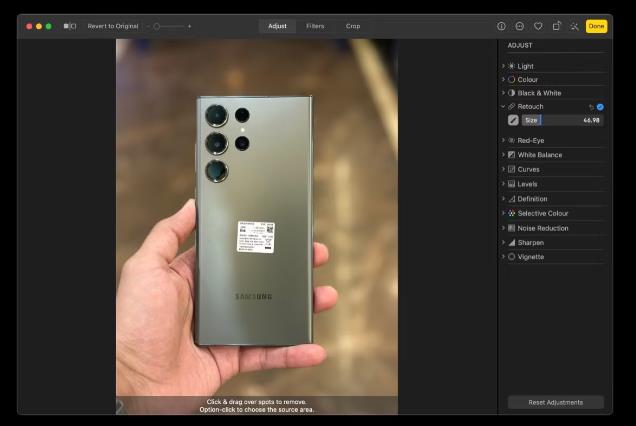Collapse the Retouch section

(x=503, y=106)
